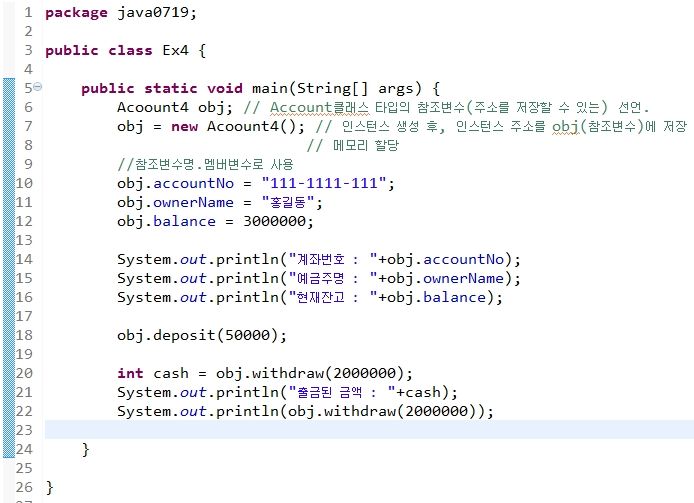The height and width of the screenshot is (503, 694).
Task: Click line number 1 in gutter
Action: [x=28, y=12]
